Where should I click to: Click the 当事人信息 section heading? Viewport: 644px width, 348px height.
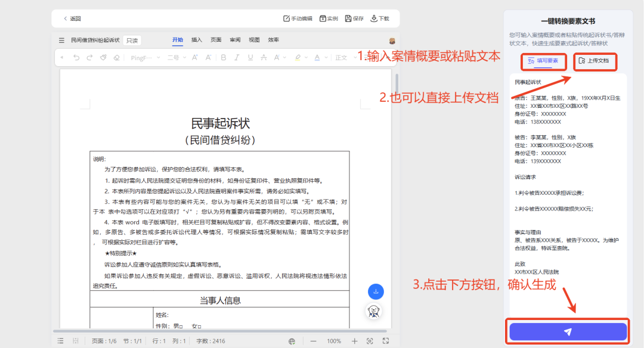click(220, 301)
